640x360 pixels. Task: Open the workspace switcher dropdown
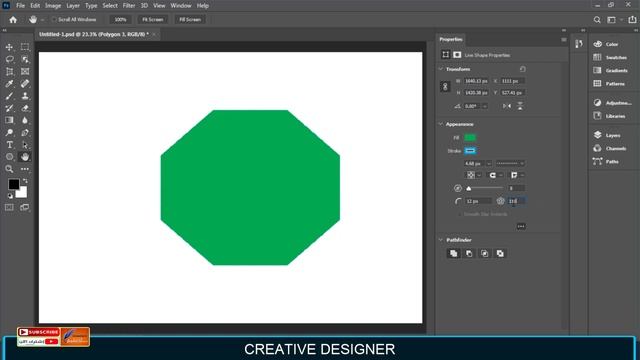613,20
